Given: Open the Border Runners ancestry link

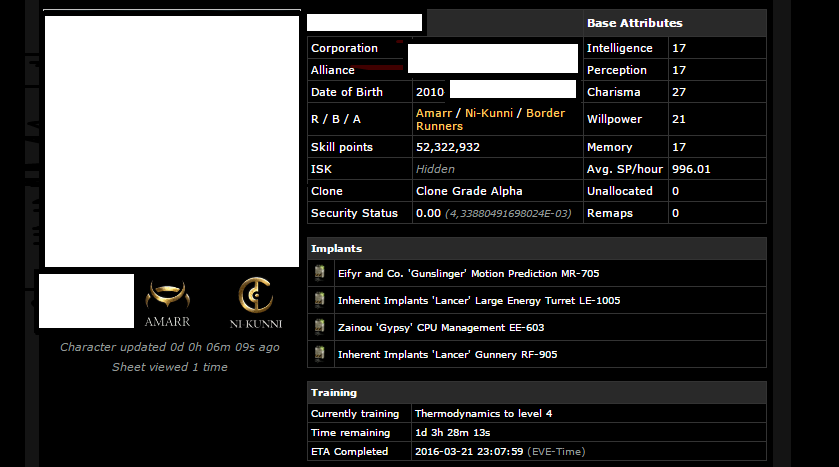Looking at the screenshot, I should pos(491,119).
